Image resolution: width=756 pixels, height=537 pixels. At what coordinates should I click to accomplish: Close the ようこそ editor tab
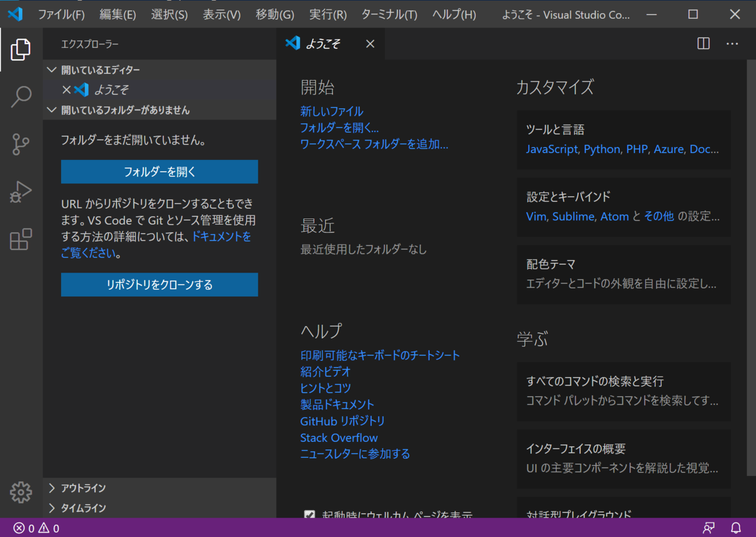[x=370, y=43]
